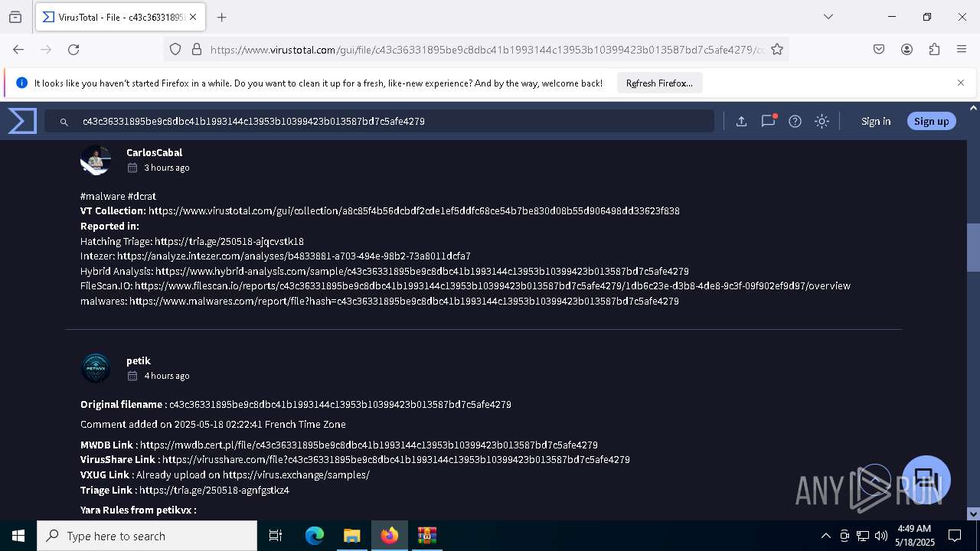Go back to the previous page
The width and height of the screenshot is (980, 551).
(x=18, y=49)
